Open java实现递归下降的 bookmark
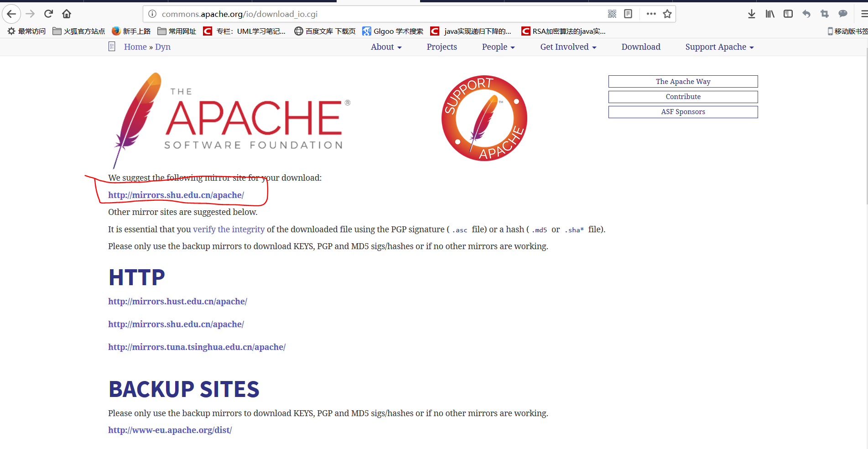The image size is (868, 449). [471, 31]
